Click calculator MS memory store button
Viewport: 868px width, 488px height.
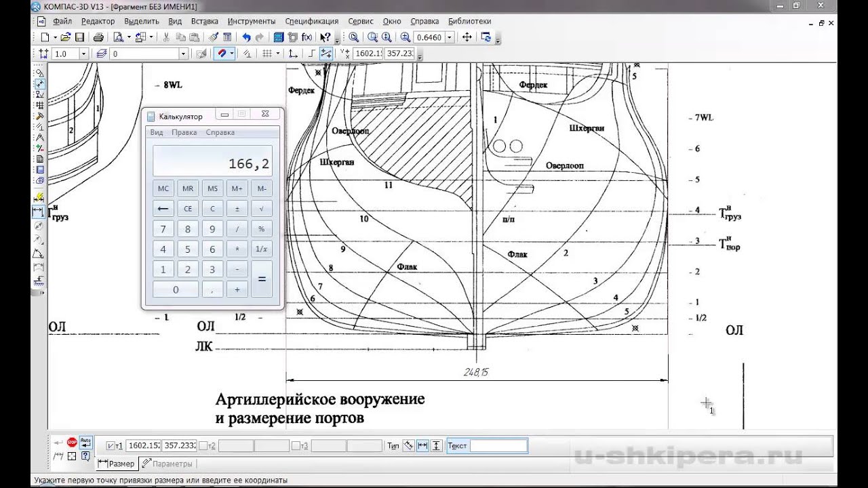(212, 188)
